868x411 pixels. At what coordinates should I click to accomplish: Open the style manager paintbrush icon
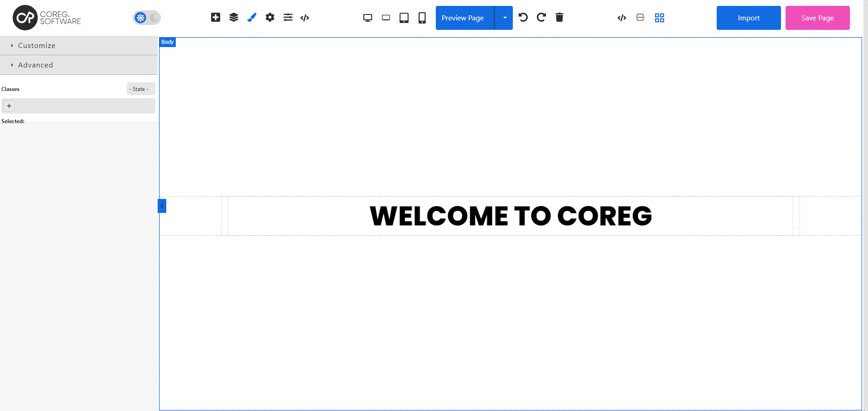252,17
